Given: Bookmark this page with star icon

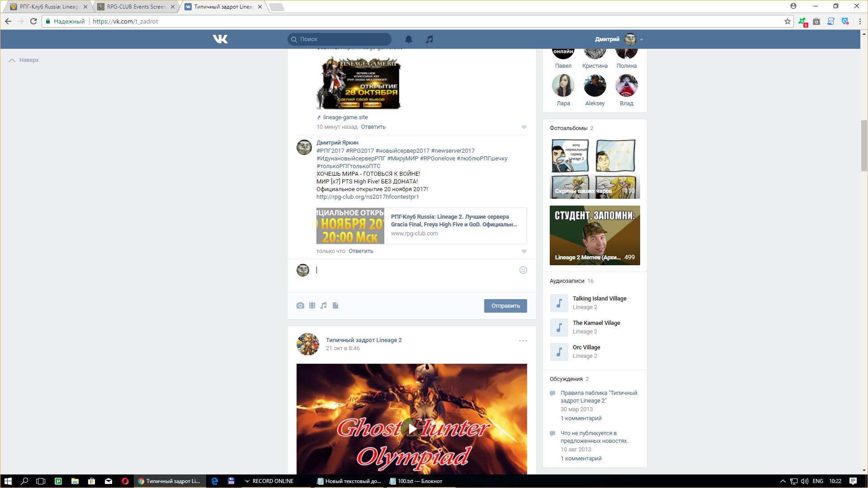Looking at the screenshot, I should pos(787,21).
